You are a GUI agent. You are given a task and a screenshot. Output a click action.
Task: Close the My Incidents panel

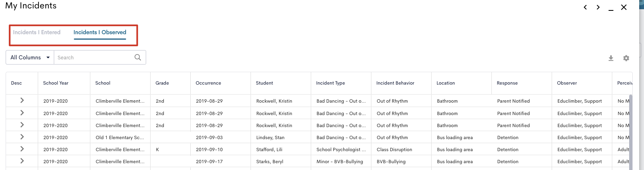click(624, 7)
